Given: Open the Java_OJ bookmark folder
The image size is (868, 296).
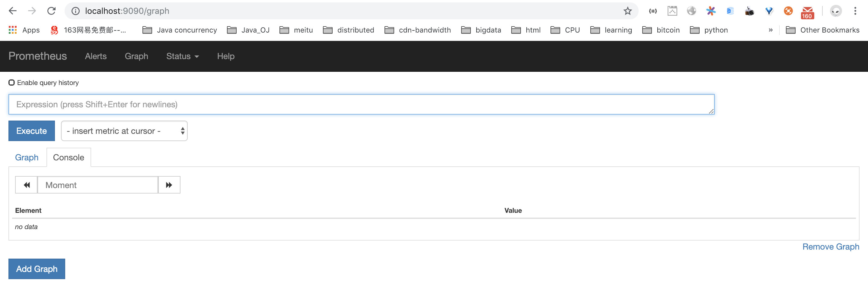Looking at the screenshot, I should tap(248, 30).
